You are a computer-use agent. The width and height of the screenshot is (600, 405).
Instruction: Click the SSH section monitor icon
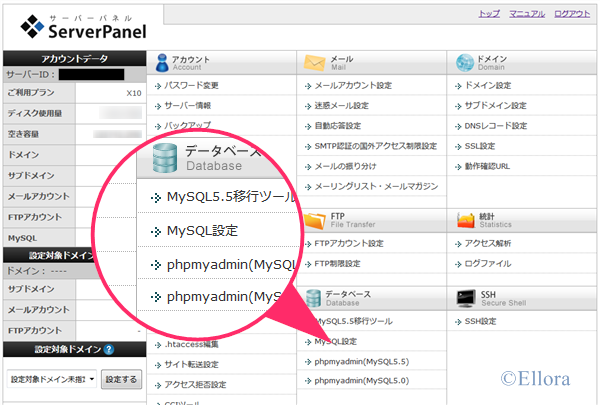466,299
